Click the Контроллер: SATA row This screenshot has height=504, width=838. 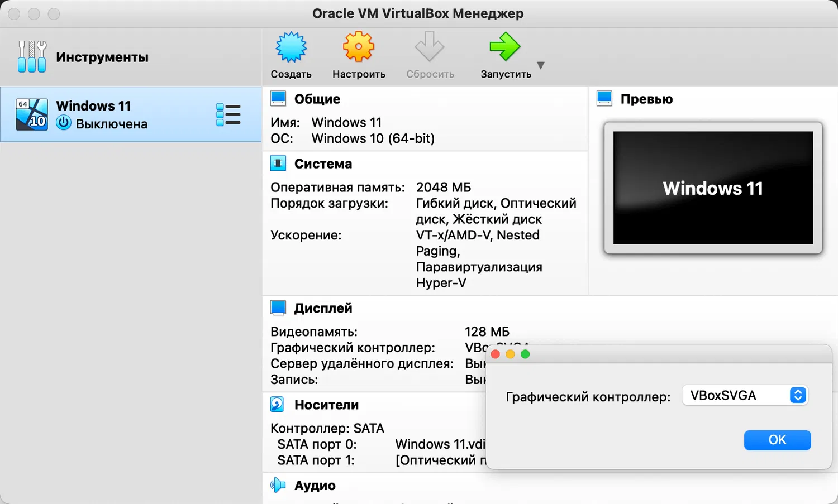(327, 428)
